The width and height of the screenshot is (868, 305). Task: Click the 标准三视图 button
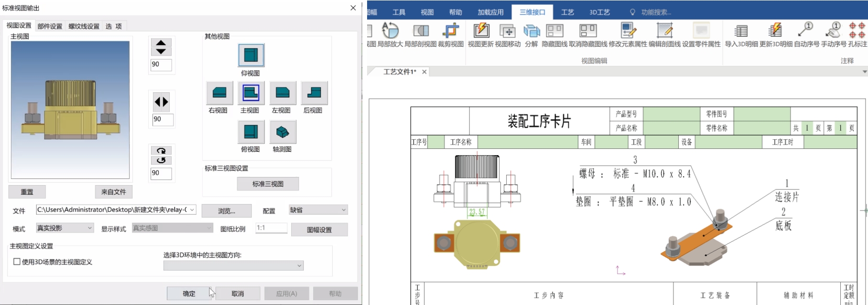coord(268,184)
